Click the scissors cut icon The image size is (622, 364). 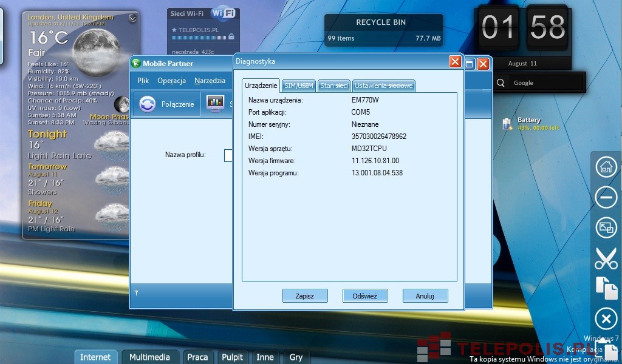tap(606, 258)
